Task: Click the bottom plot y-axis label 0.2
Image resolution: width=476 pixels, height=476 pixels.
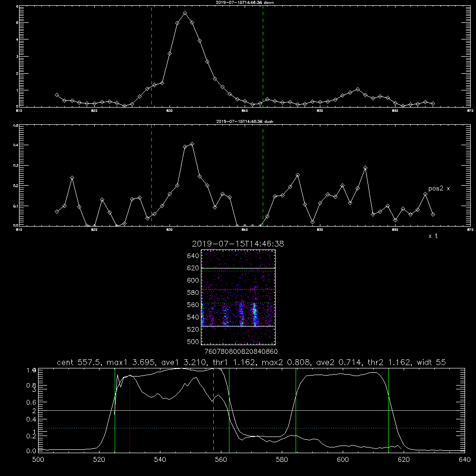Action: tap(31, 436)
